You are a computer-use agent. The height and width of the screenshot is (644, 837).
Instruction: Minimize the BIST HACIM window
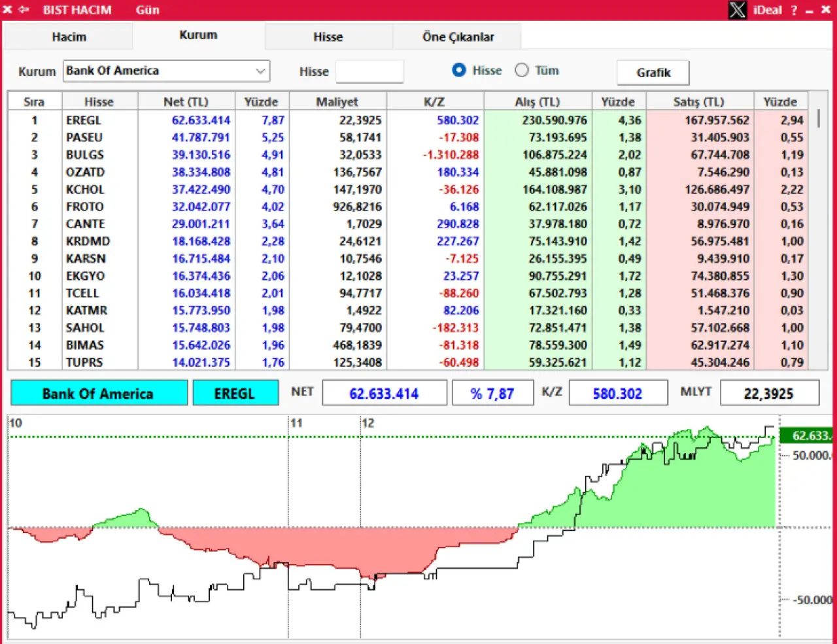point(810,11)
